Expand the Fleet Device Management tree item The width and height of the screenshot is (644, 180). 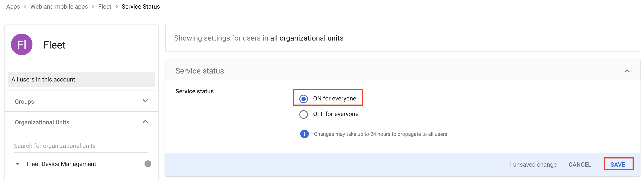pos(17,164)
